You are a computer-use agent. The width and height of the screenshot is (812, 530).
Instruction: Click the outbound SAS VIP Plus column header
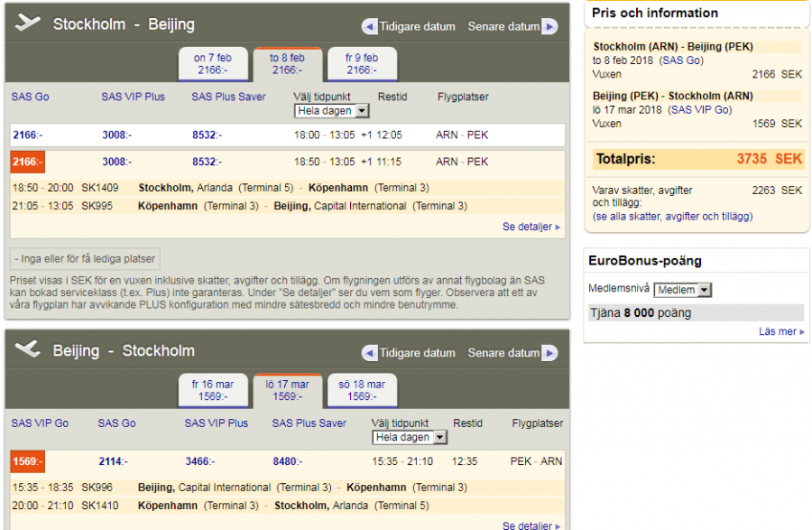click(x=134, y=97)
